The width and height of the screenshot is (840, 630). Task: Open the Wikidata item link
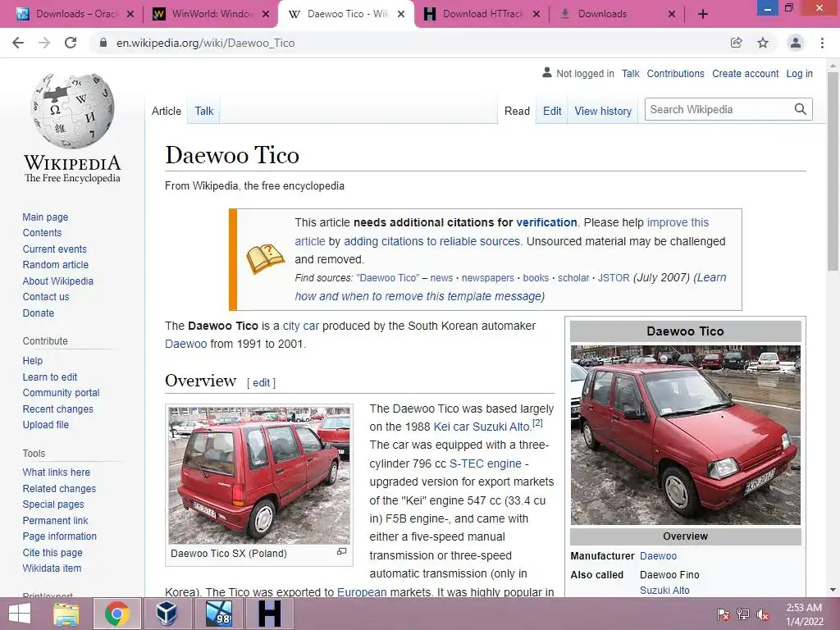[x=52, y=568]
